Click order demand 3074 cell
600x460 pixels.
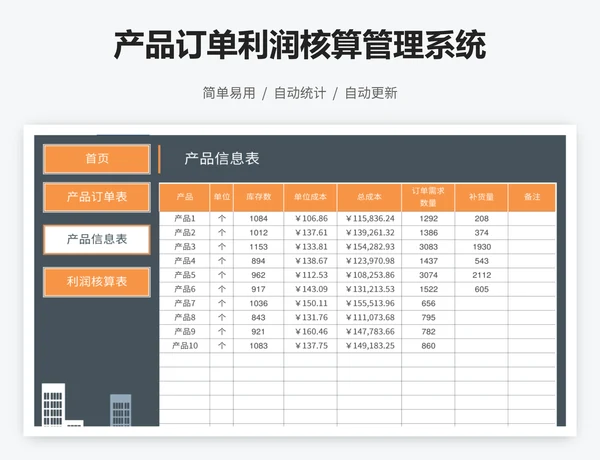428,275
